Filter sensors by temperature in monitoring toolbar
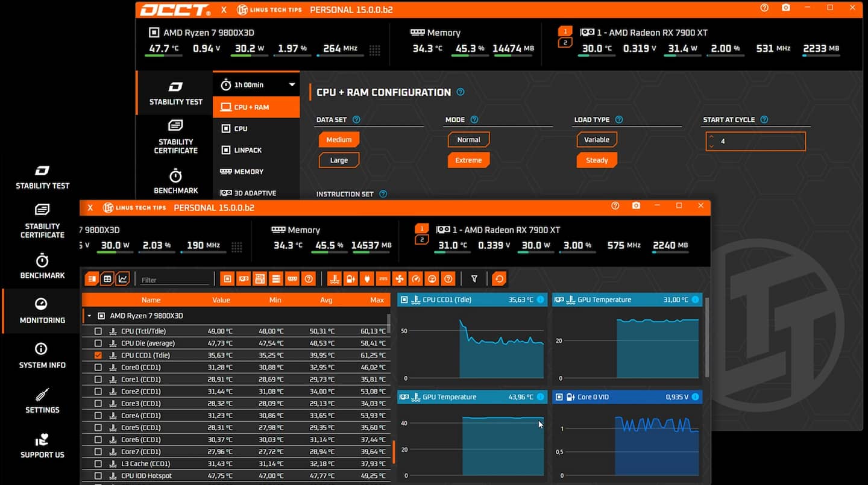868x485 pixels. point(334,279)
